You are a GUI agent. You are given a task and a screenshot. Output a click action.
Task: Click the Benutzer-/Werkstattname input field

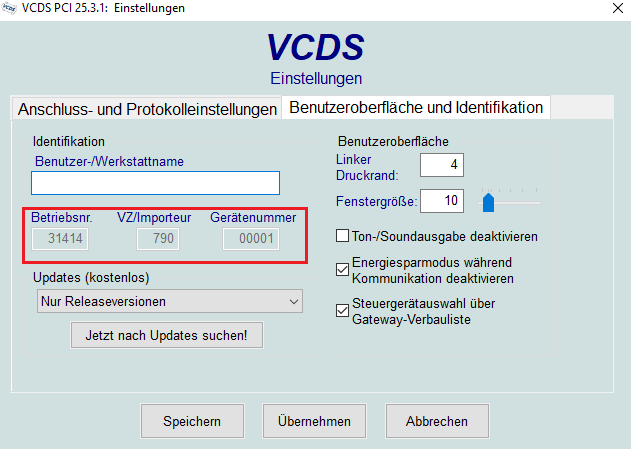155,183
